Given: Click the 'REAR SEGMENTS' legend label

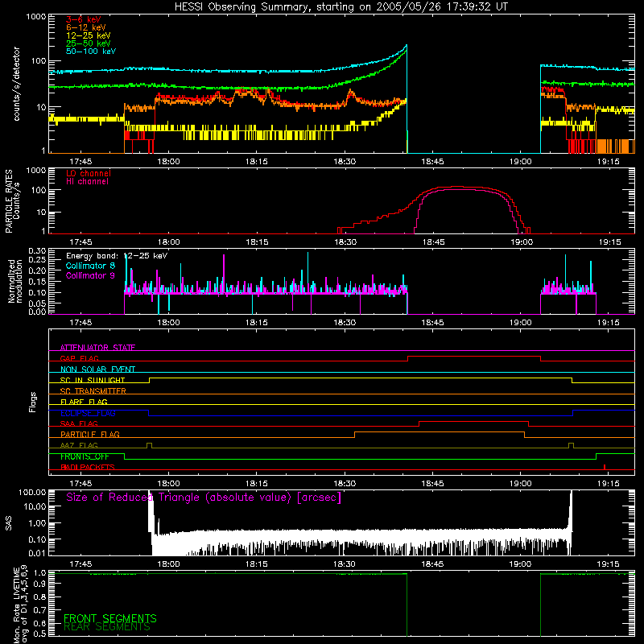Looking at the screenshot, I should point(107,627).
